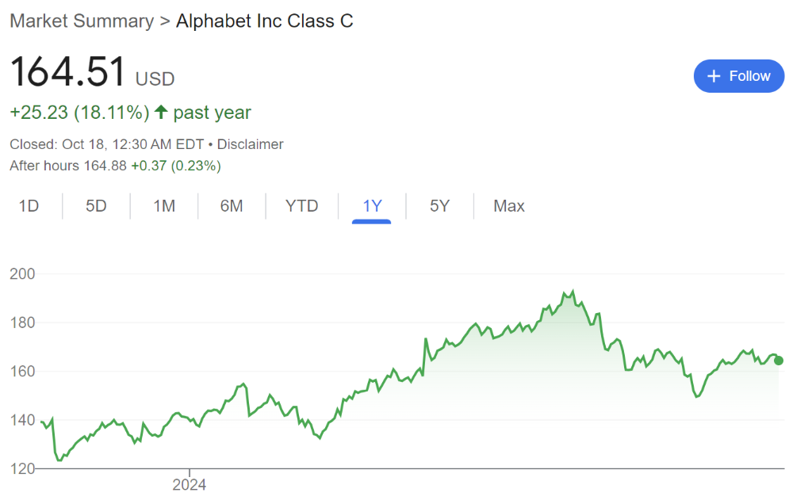Click the 164.51 stock price

pyautogui.click(x=68, y=73)
